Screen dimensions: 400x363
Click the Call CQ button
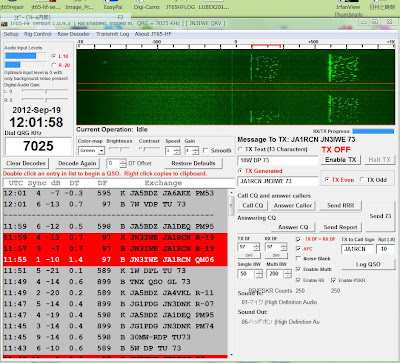(x=253, y=206)
